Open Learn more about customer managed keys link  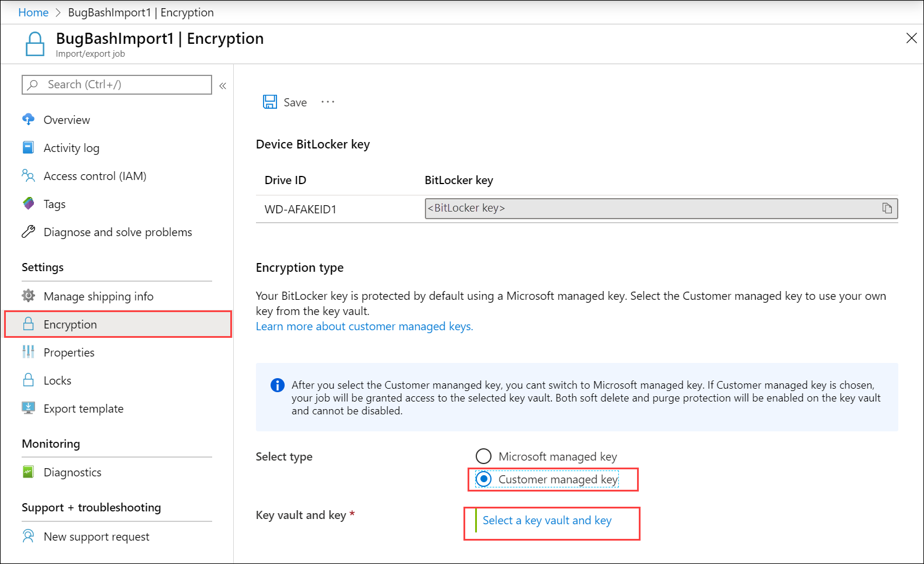(365, 326)
